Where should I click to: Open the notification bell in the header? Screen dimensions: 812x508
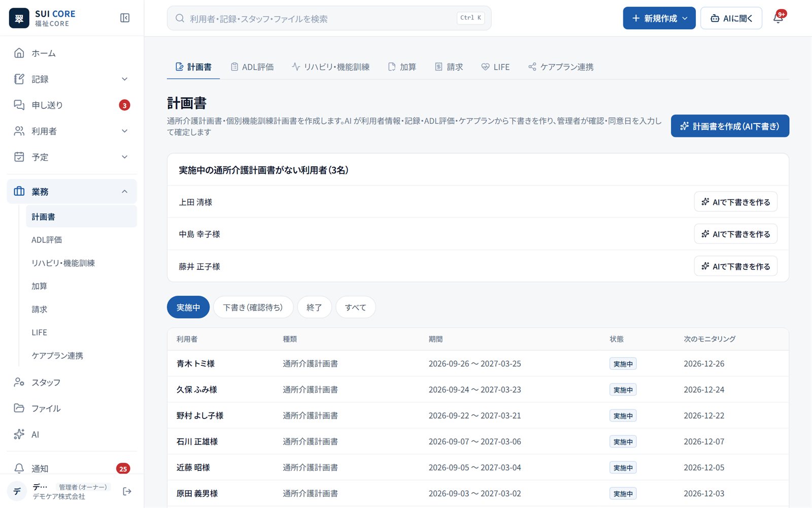(x=778, y=18)
